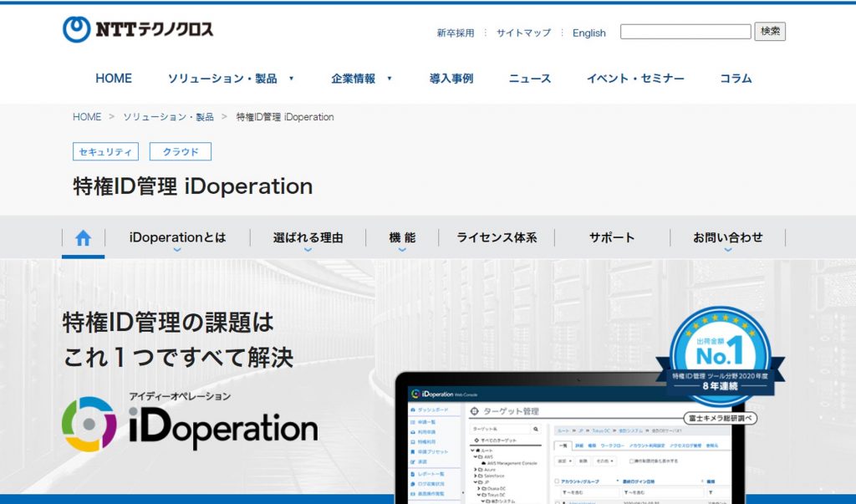The height and width of the screenshot is (504, 856).
Task: Focus the site search input field
Action: click(x=685, y=32)
